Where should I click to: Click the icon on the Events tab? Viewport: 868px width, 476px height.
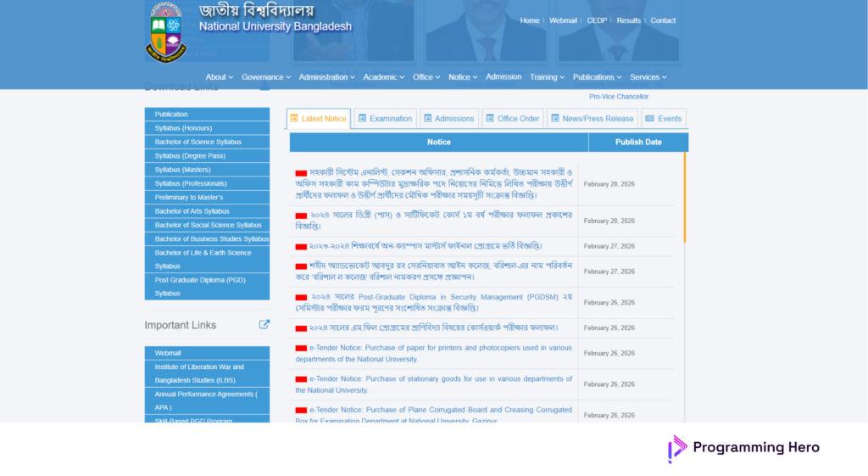650,118
